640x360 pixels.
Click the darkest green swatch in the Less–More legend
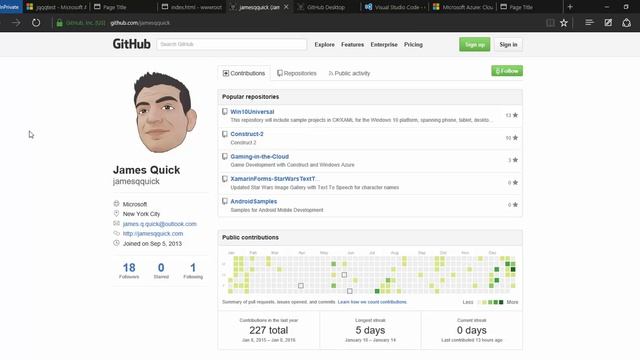[x=501, y=302]
